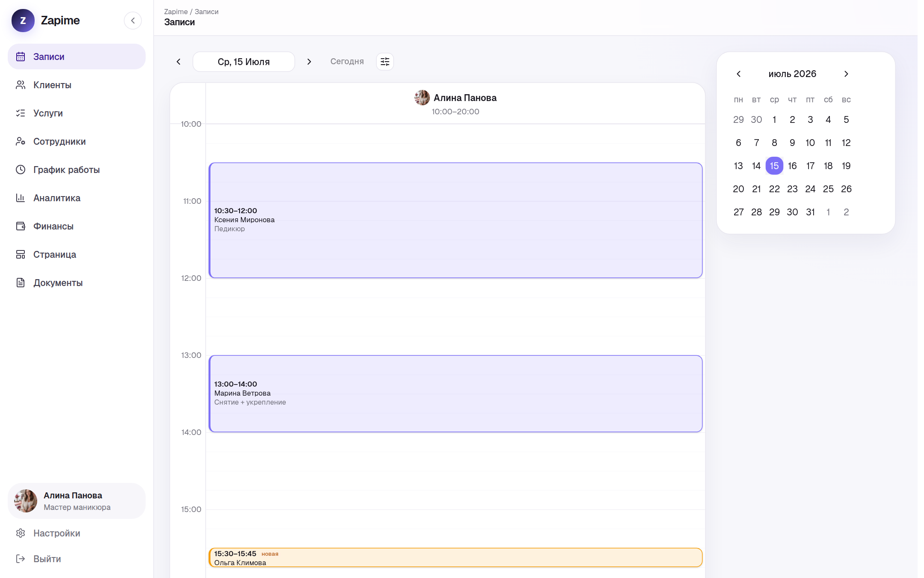Open the Услуги checklist section
Image resolution: width=924 pixels, height=578 pixels.
coord(77,113)
